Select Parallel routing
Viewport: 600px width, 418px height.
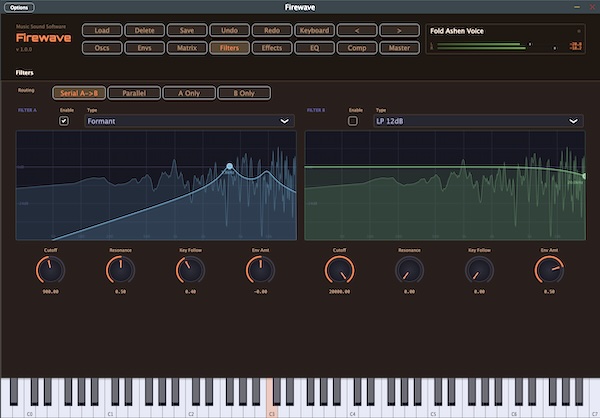point(134,93)
